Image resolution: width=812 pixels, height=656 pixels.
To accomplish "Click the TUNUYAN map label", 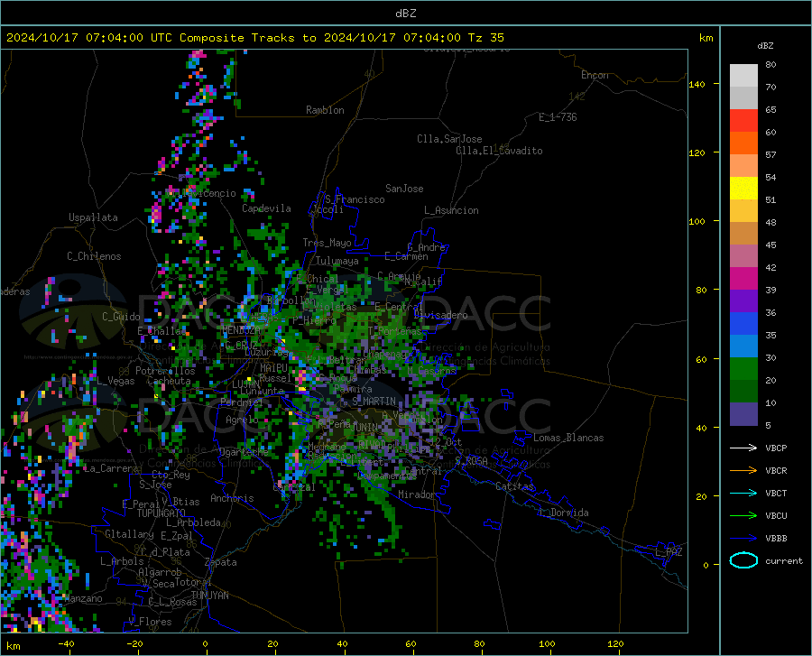I will 209,596.
